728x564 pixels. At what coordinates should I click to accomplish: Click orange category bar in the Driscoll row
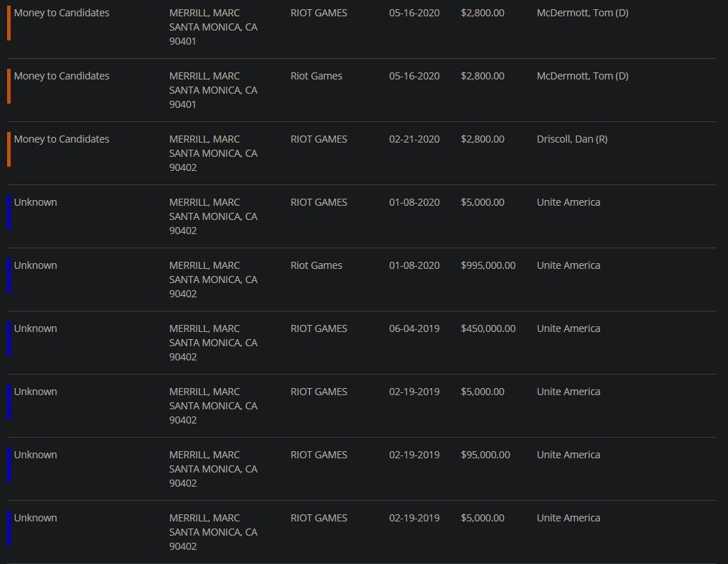pyautogui.click(x=9, y=149)
